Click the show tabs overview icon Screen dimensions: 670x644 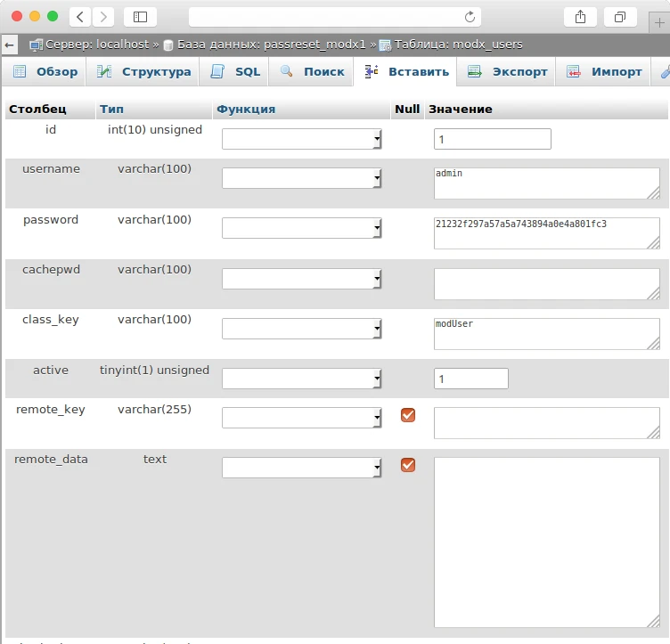click(x=619, y=16)
